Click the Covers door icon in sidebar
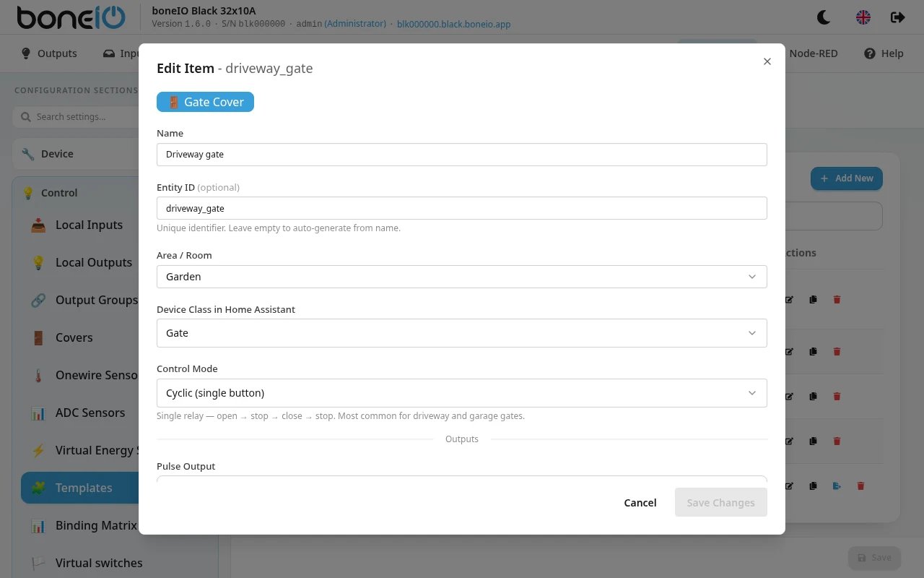This screenshot has width=924, height=578. tap(38, 337)
